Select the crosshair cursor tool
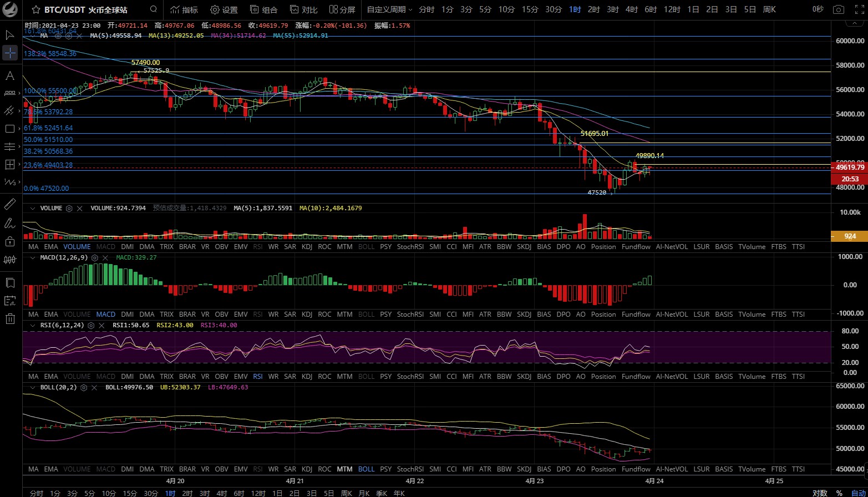 (x=10, y=53)
